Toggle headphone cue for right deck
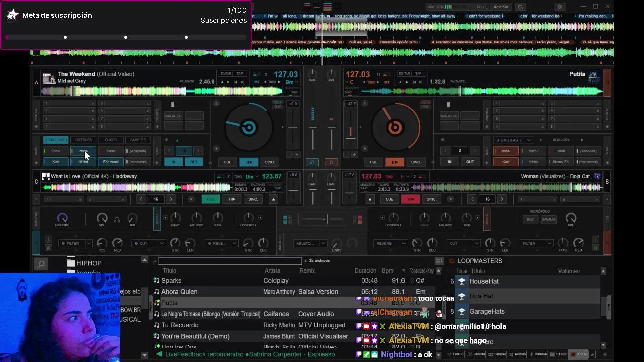The height and width of the screenshot is (362, 644). (331, 162)
